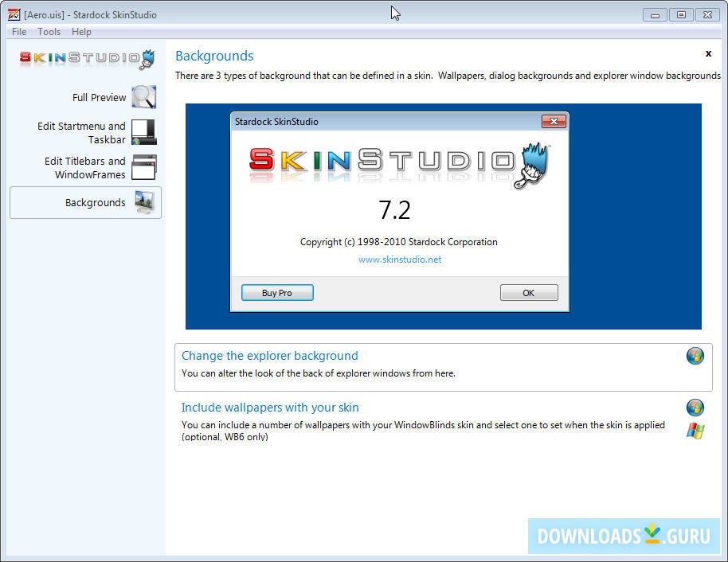
Task: Open the File menu
Action: [19, 32]
